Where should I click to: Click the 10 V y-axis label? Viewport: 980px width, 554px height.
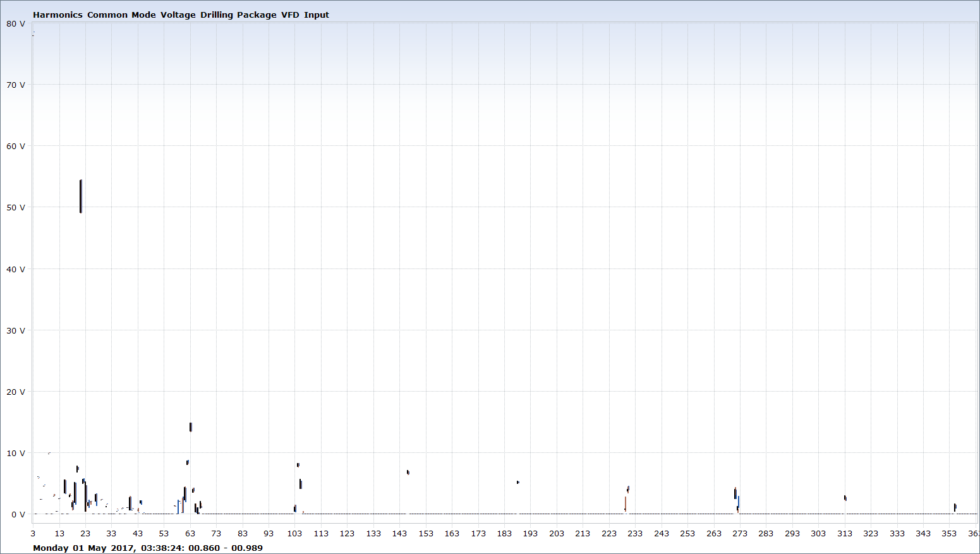click(16, 453)
